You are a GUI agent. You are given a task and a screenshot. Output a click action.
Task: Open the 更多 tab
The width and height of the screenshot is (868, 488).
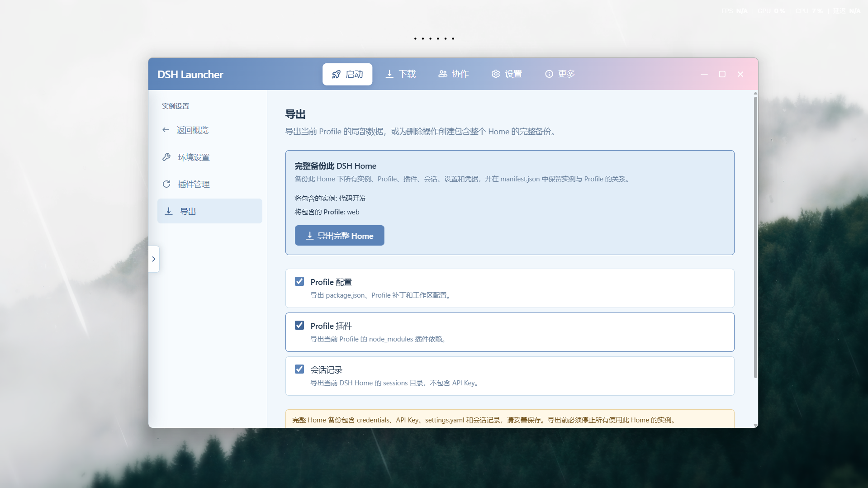point(560,74)
